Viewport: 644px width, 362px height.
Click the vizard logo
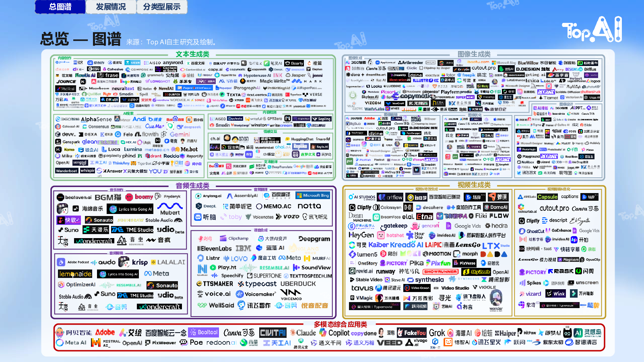530,294
